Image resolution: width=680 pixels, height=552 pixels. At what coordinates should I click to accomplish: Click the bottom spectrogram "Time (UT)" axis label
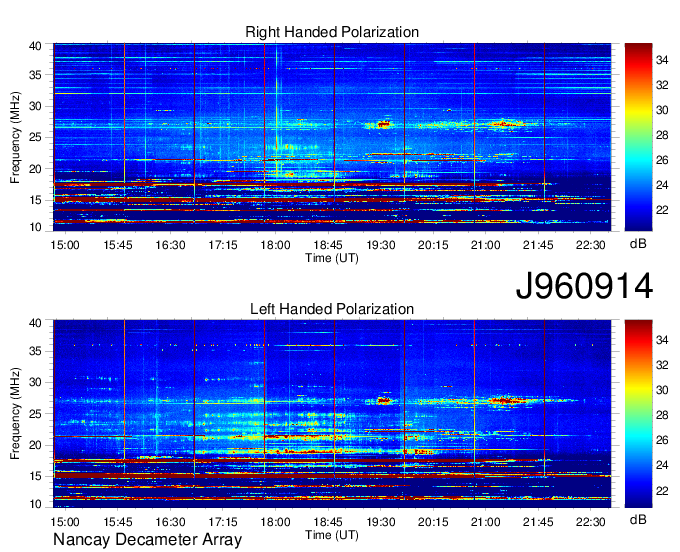click(x=332, y=535)
